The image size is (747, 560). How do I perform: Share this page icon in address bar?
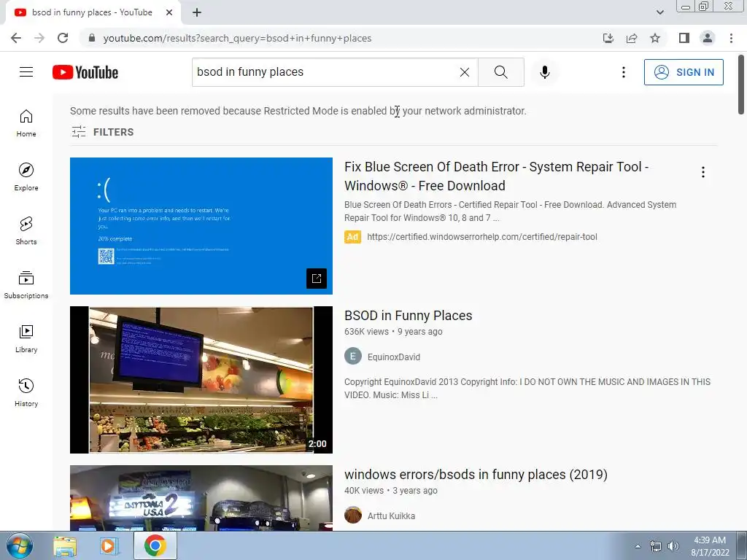632,38
